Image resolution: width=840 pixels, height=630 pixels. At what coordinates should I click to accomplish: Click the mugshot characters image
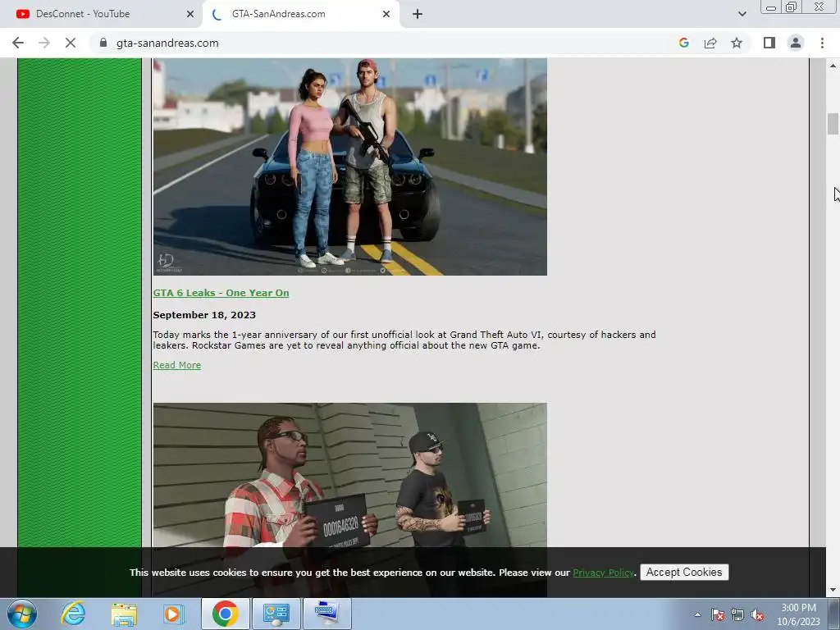[x=349, y=475]
